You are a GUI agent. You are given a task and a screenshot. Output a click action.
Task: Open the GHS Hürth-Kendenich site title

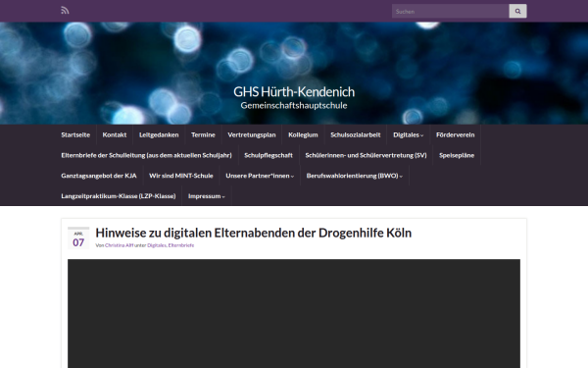tap(294, 91)
